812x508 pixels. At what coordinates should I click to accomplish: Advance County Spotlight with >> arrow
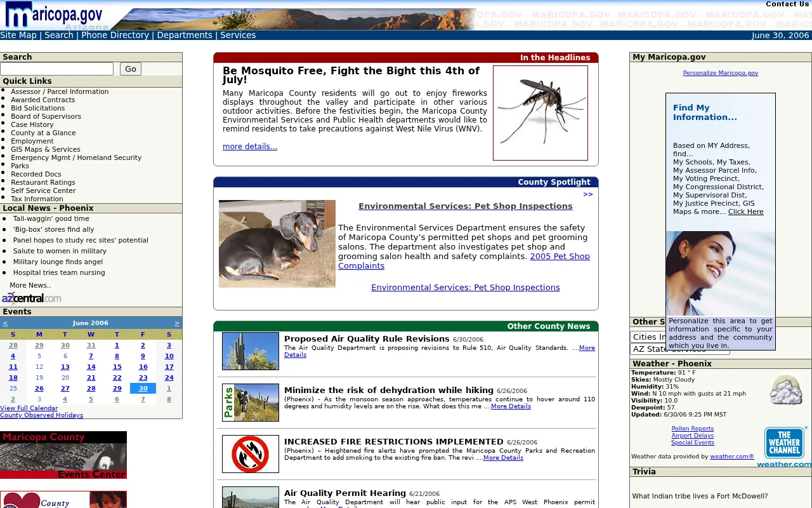588,194
